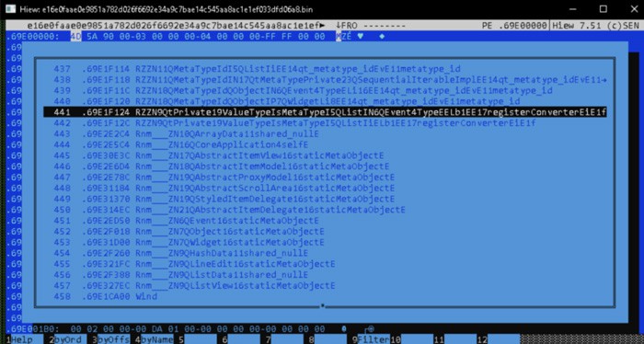Click the highlighted 4D byte in hex line

tap(76, 37)
